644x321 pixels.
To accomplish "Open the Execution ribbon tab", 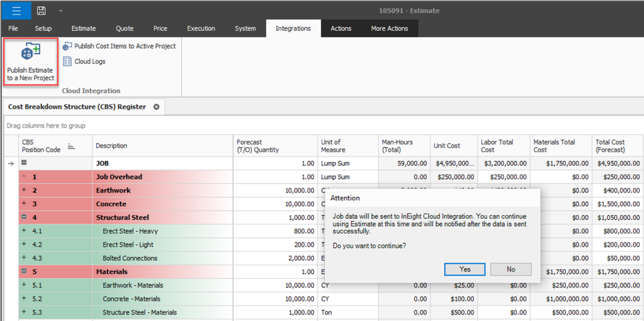I will click(201, 28).
